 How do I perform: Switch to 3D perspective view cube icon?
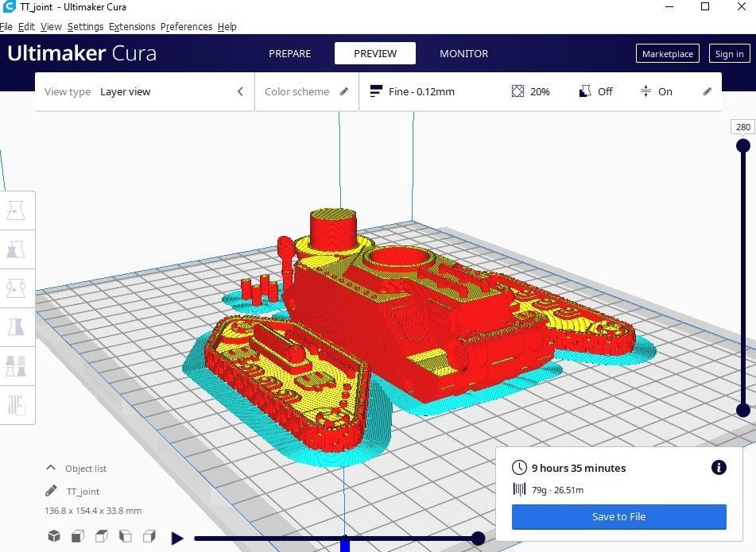click(54, 536)
